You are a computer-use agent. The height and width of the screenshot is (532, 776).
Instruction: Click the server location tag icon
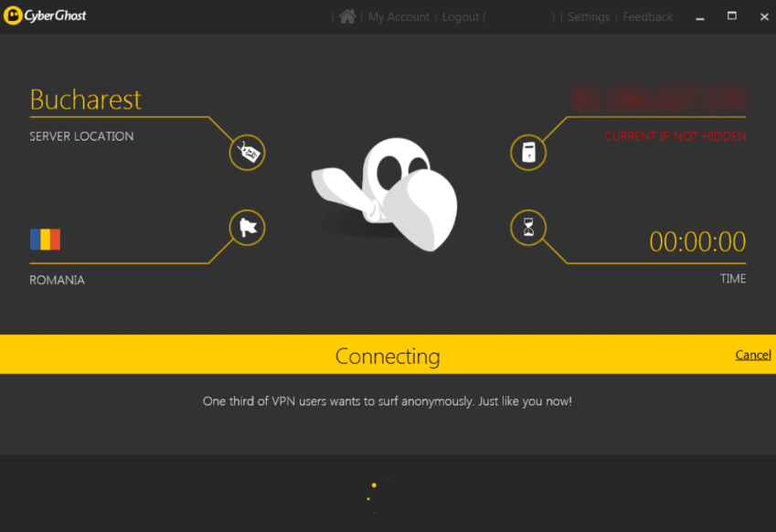[247, 153]
